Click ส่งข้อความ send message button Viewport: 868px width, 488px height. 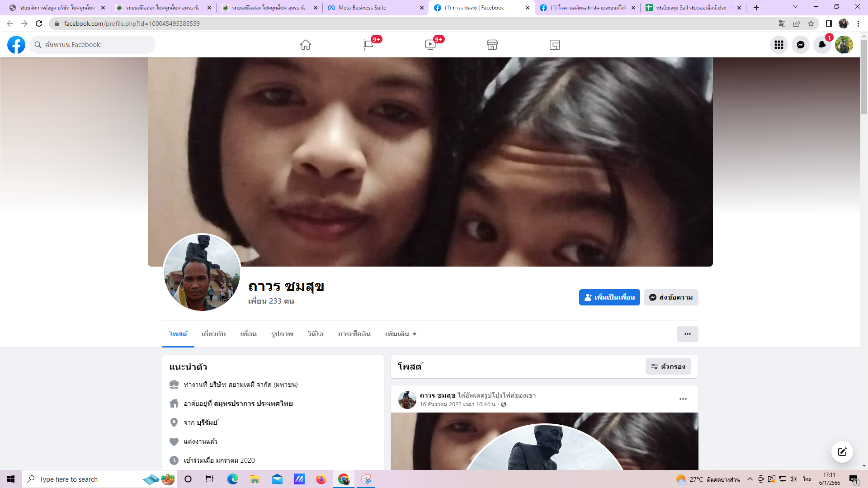point(671,297)
